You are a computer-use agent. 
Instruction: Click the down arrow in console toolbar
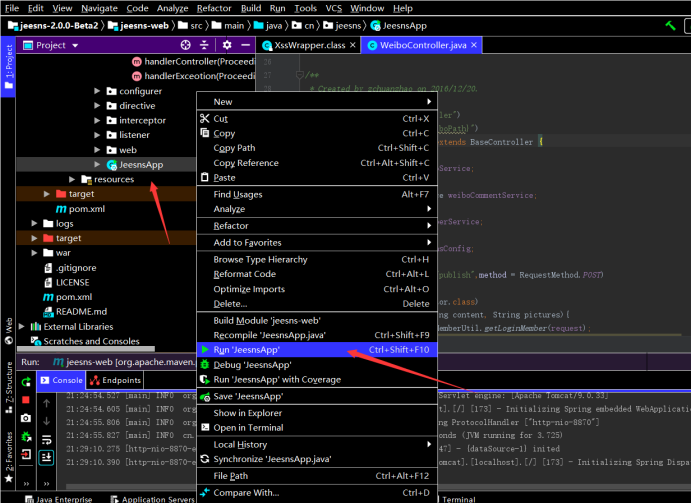coord(46,421)
